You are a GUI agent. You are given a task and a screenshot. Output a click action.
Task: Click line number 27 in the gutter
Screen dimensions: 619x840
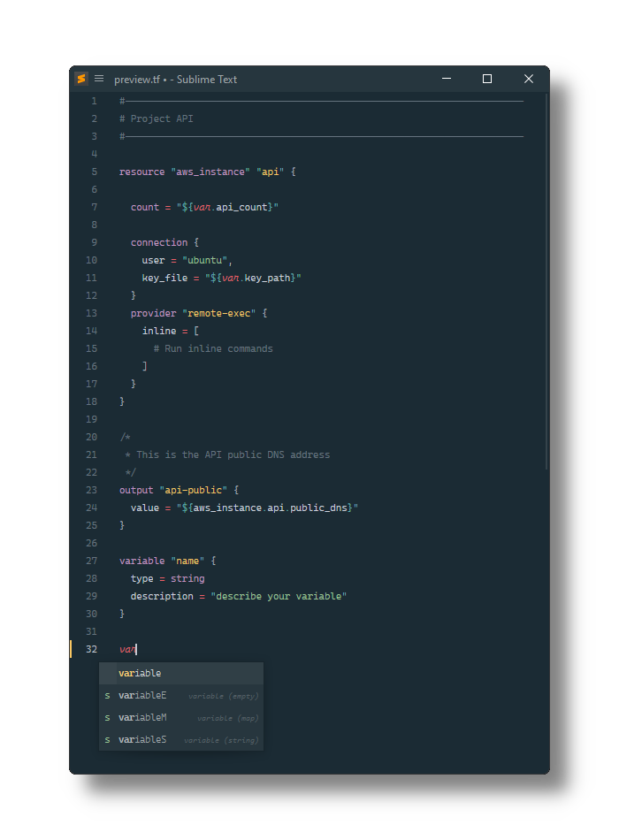pos(92,561)
